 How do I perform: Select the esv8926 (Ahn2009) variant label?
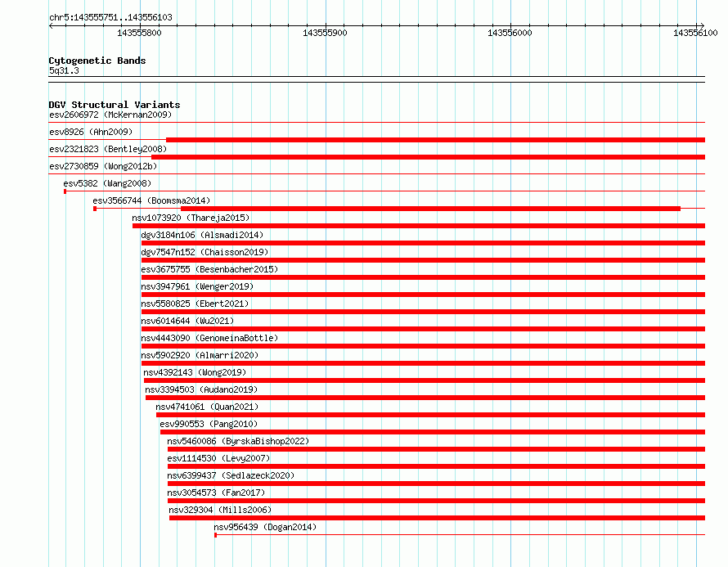click(91, 132)
